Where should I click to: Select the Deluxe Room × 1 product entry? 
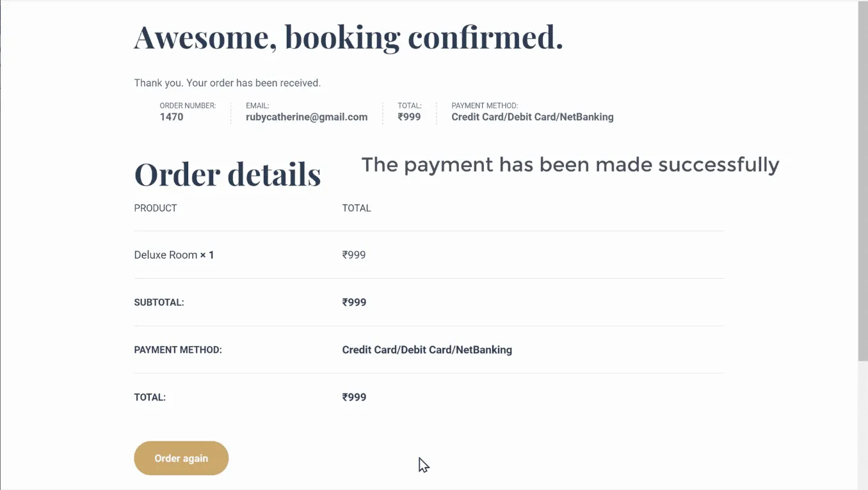(174, 255)
